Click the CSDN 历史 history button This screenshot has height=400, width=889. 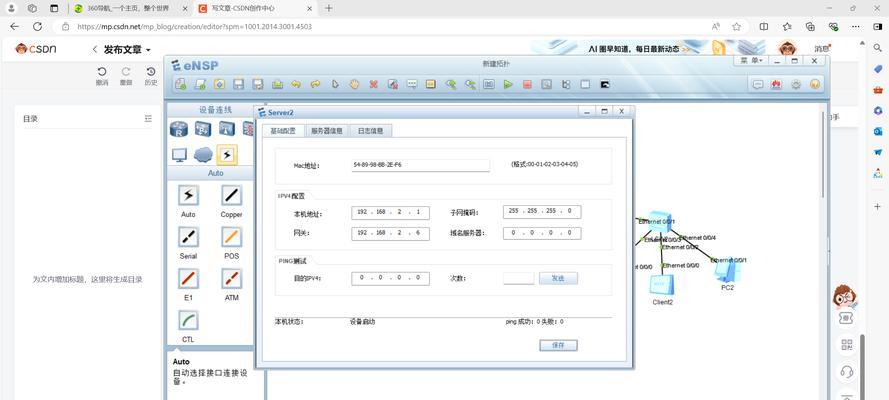pos(151,76)
